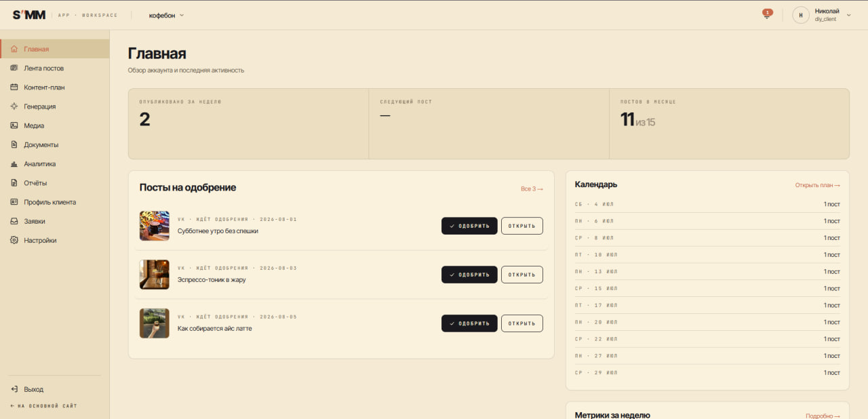Viewport: 868px width, 419px height.
Task: Click the Лента постов sidebar icon
Action: pyautogui.click(x=14, y=68)
